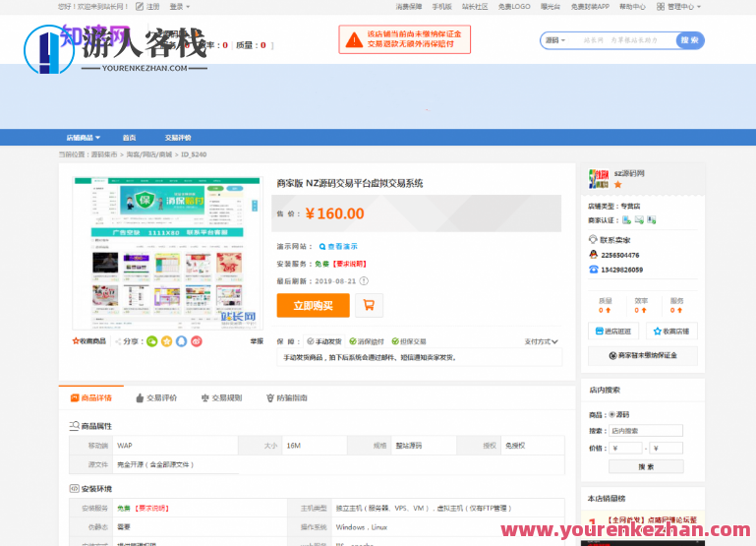Open the 帮助中心 help center link
Image resolution: width=756 pixels, height=546 pixels.
(632, 6)
